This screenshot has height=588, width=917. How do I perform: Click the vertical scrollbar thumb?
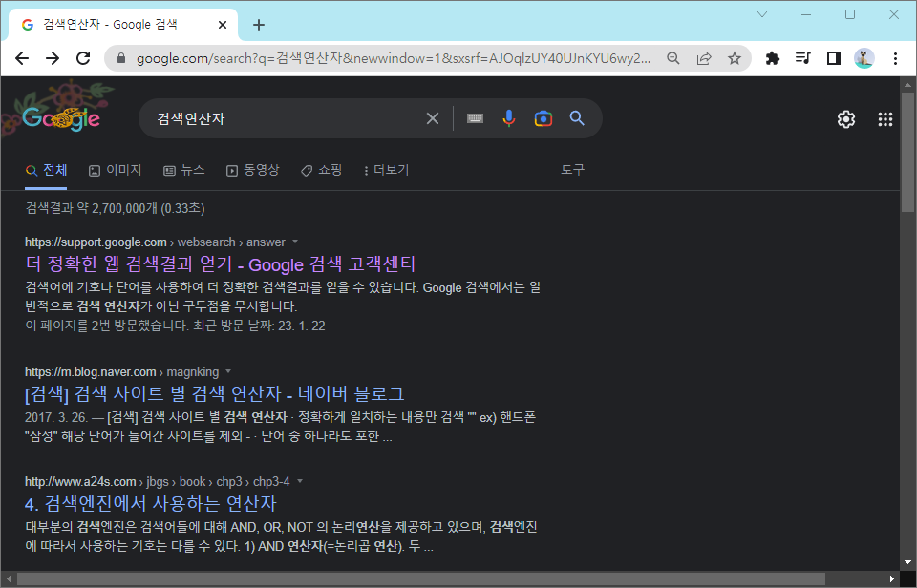pos(907,152)
